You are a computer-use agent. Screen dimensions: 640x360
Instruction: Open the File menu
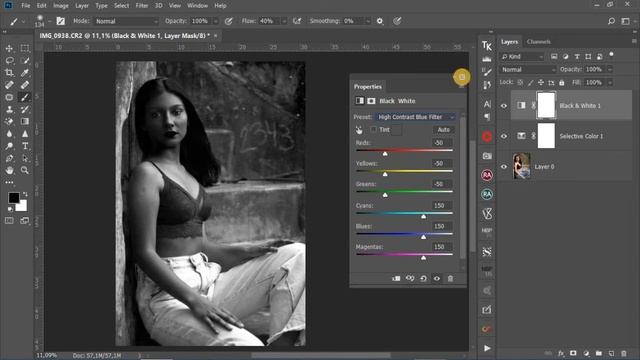coord(26,6)
